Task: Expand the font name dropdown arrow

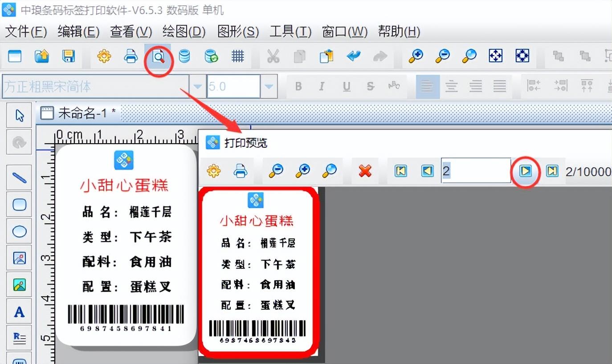Action: pos(197,86)
